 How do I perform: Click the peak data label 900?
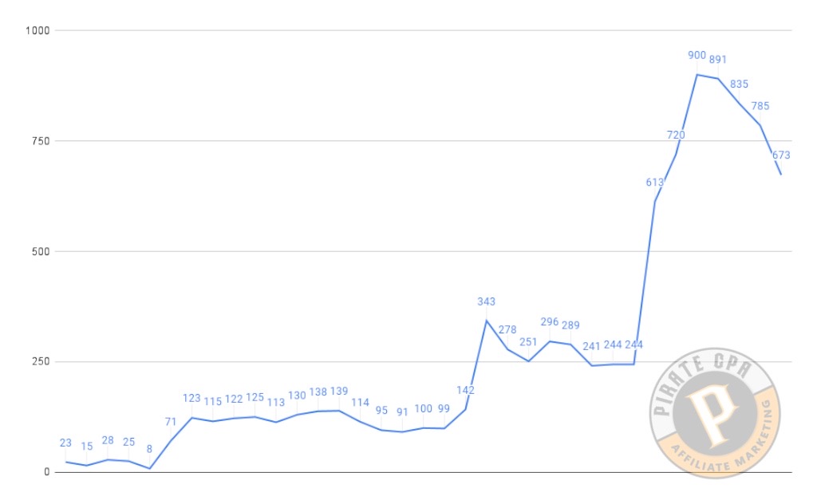click(697, 55)
